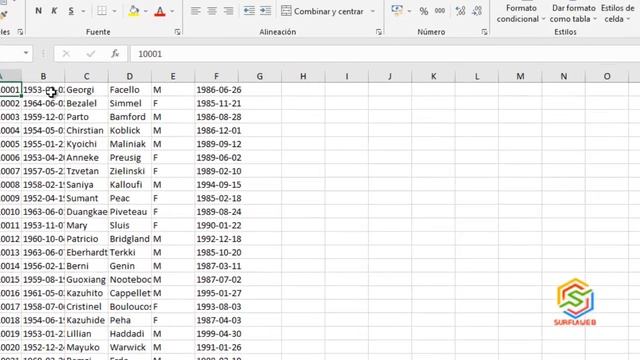Open borders dropdown arrow

(x=114, y=11)
